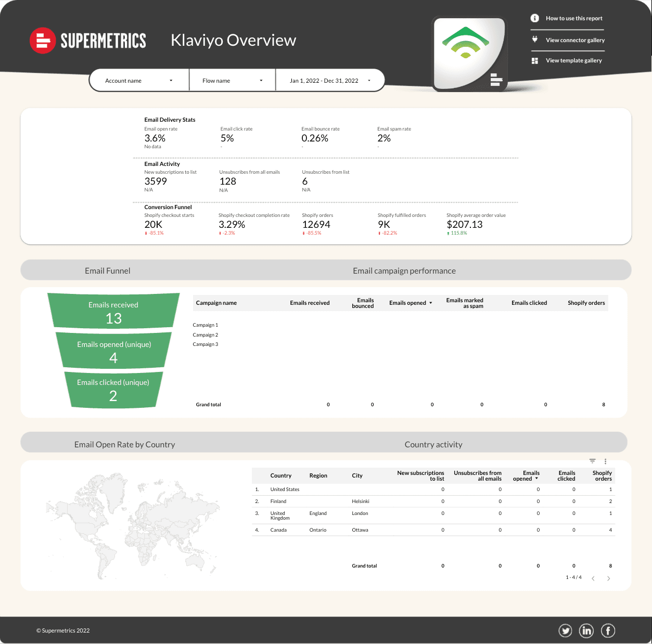Open the How to use this report link
Image resolution: width=652 pixels, height=644 pixels.
click(574, 18)
